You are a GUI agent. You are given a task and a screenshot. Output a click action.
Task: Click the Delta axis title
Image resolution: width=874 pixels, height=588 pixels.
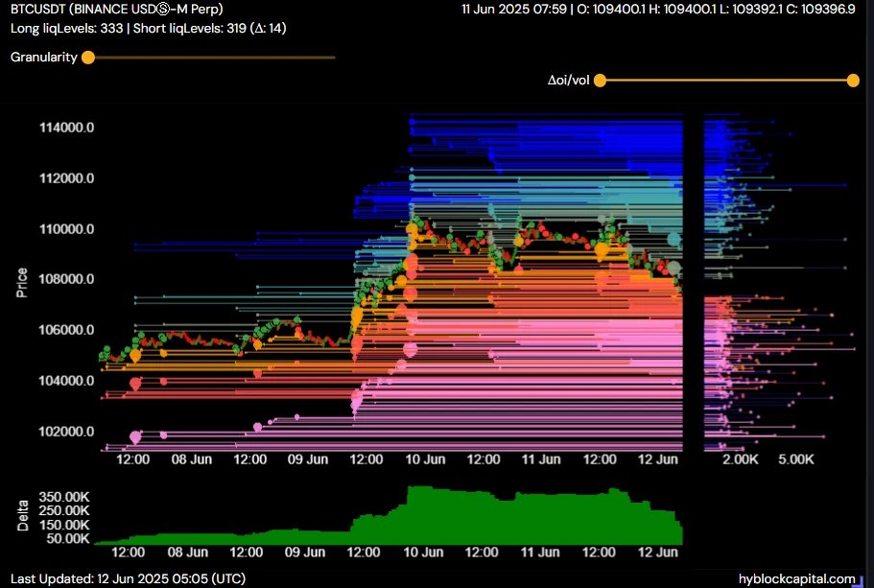pos(22,515)
